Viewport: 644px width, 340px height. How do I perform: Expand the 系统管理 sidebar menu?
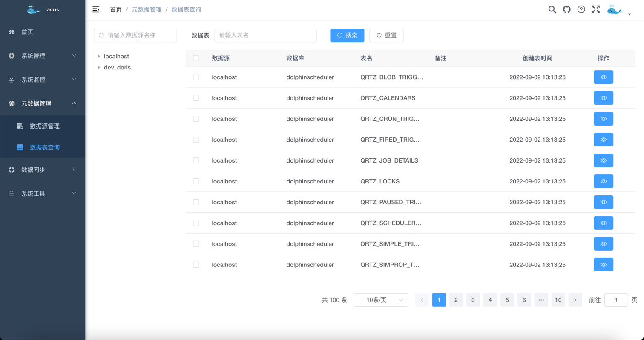tap(43, 56)
